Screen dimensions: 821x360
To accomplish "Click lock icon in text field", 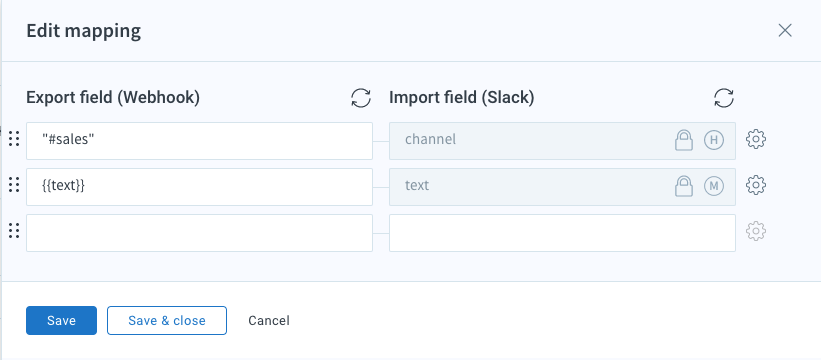I will pos(683,185).
